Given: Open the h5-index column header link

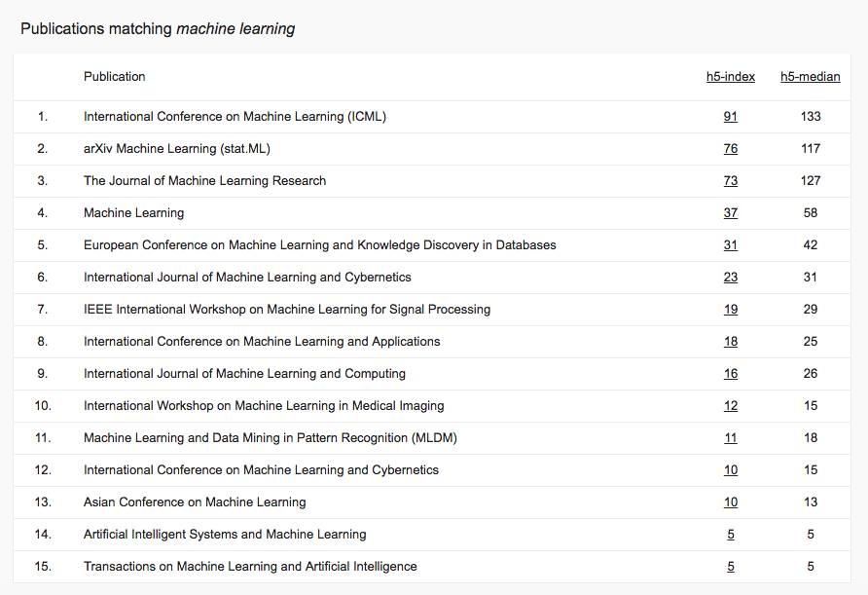Looking at the screenshot, I should 730,77.
